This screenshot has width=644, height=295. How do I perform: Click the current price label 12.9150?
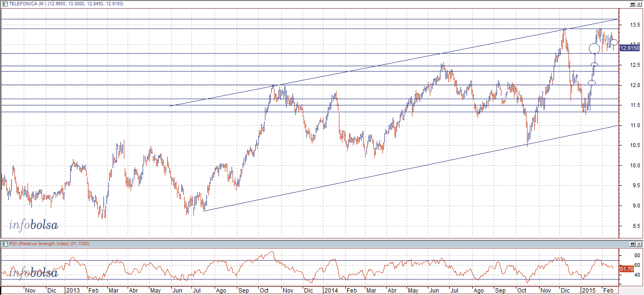(x=629, y=47)
